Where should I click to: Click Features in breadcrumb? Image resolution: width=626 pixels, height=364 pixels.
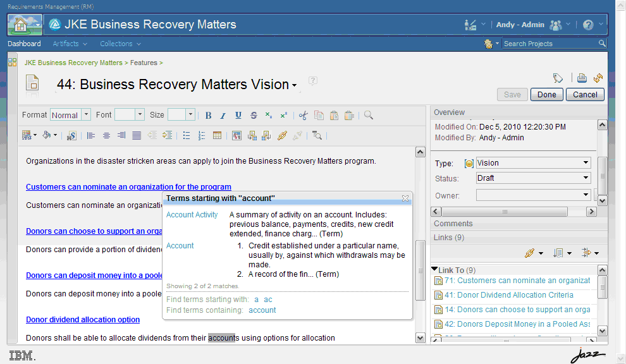coord(144,63)
